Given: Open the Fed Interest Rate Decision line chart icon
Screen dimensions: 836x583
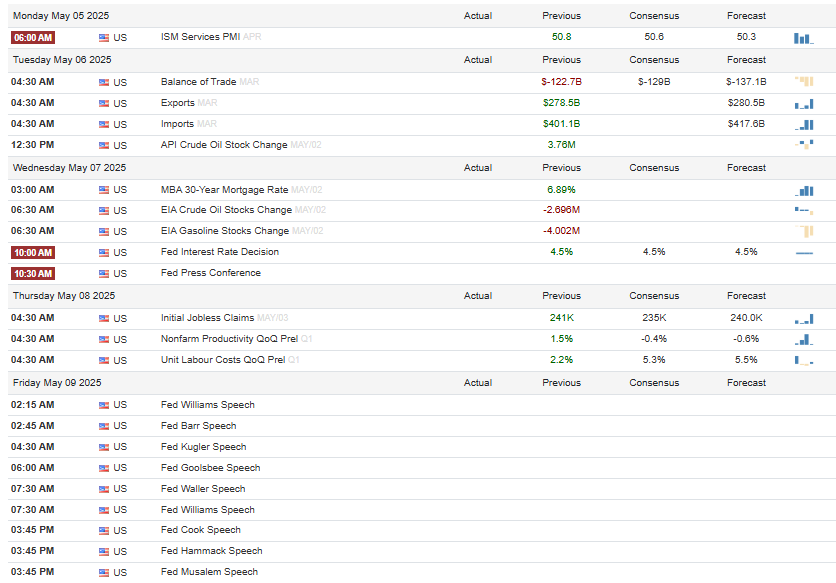Looking at the screenshot, I should click(x=803, y=253).
